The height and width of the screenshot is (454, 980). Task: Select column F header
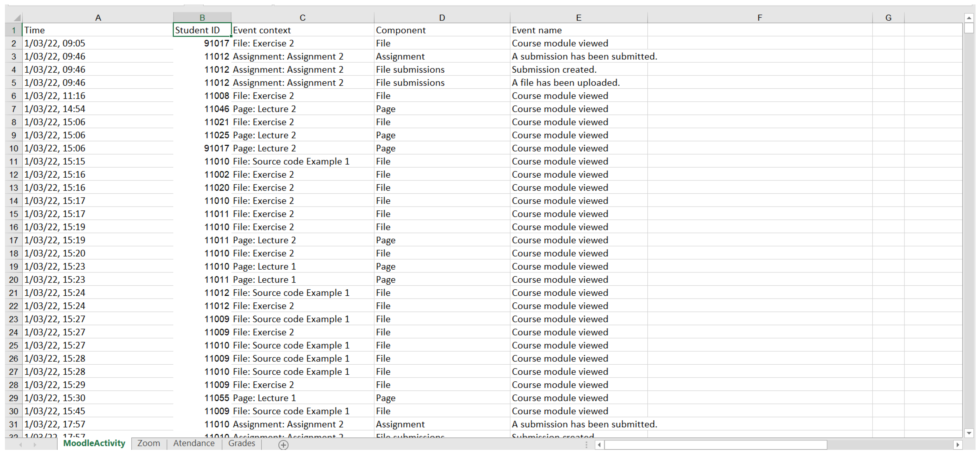(x=759, y=17)
